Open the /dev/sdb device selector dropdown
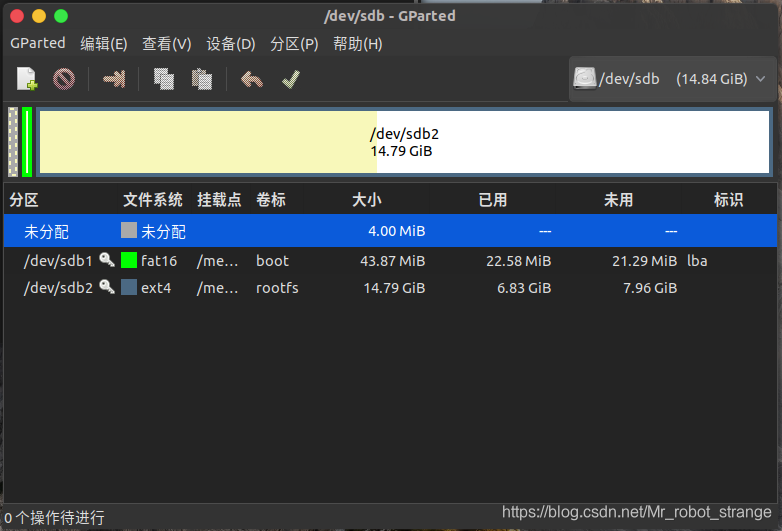This screenshot has height=531, width=782. (672, 79)
